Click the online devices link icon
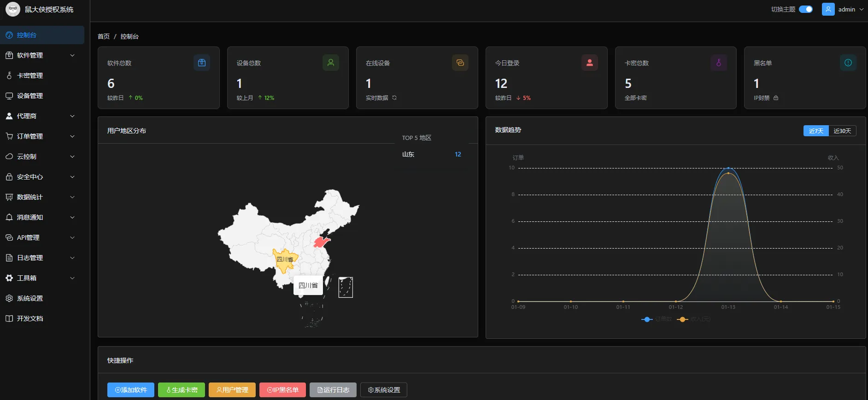Image resolution: width=868 pixels, height=400 pixels. (460, 63)
